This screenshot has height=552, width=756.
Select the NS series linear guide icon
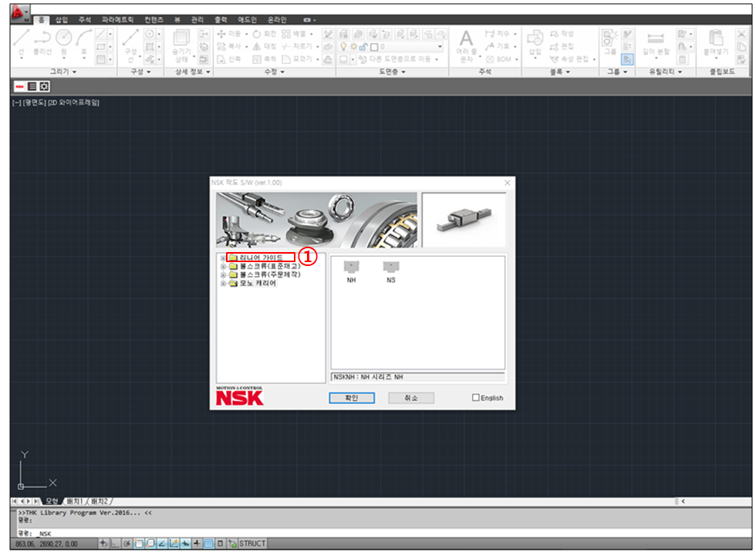coord(391,267)
